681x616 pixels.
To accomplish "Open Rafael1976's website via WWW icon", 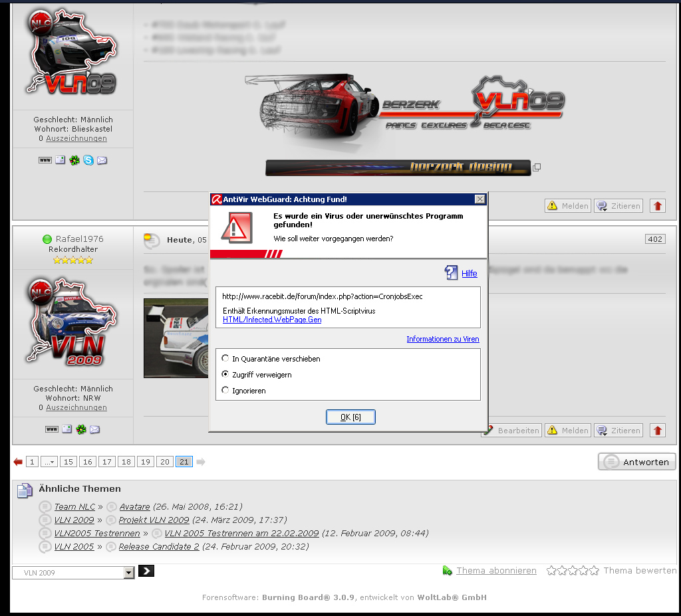I will [x=52, y=429].
